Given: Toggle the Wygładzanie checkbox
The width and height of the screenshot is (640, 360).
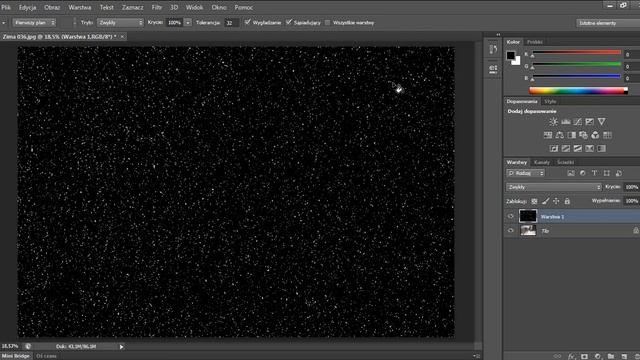Looking at the screenshot, I should [x=247, y=22].
